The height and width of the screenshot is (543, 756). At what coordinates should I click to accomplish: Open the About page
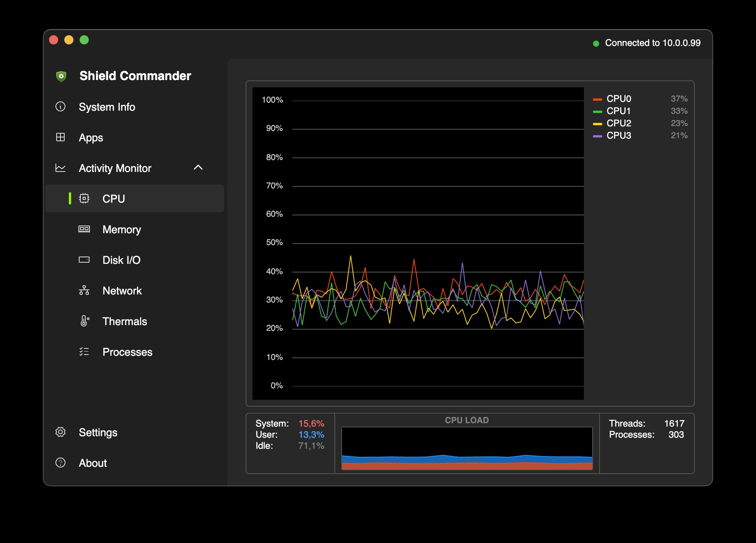(x=93, y=463)
